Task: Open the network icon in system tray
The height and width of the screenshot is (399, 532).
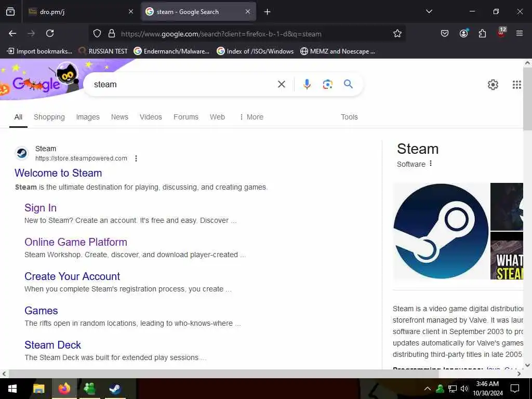Action: point(453,389)
